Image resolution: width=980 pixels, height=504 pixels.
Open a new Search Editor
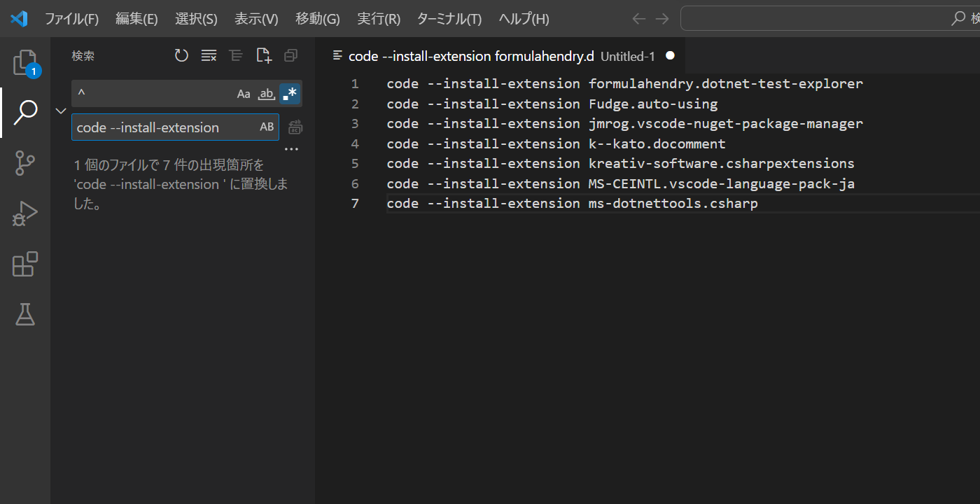click(x=264, y=55)
